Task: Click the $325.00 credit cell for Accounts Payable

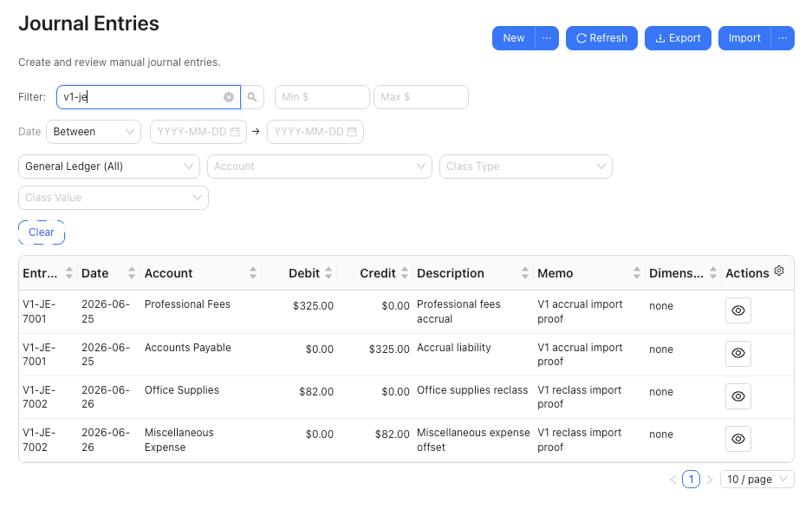Action: click(389, 349)
